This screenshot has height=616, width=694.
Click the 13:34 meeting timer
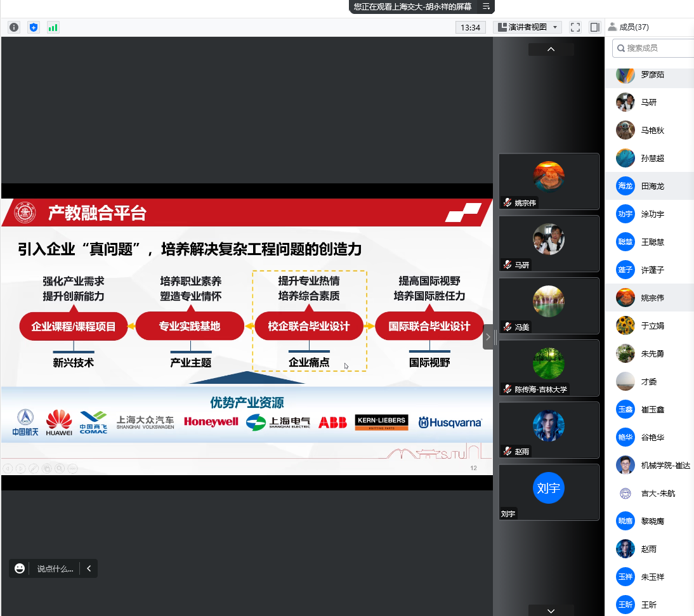click(471, 27)
